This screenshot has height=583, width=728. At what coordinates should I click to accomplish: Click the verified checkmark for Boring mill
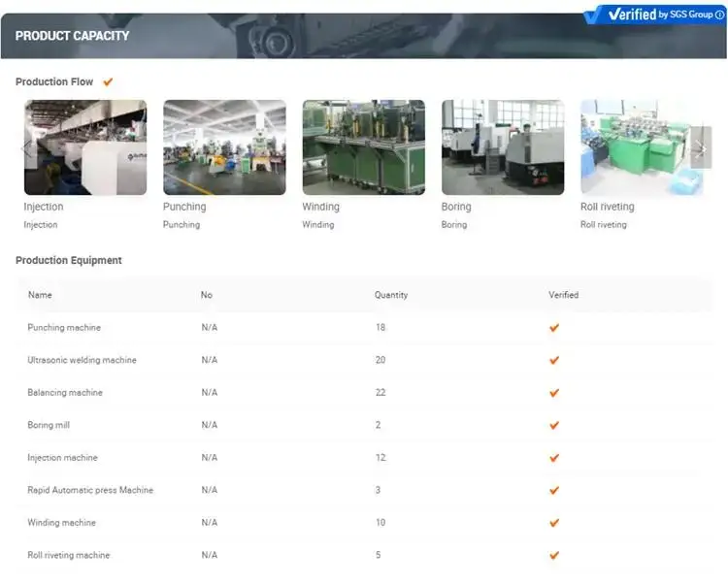(554, 425)
